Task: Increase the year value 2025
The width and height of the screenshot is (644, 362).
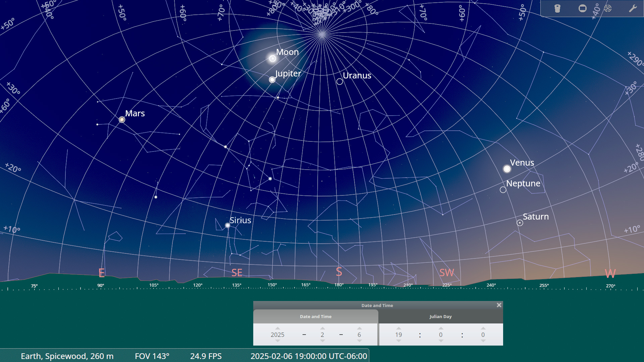Action: [277, 328]
